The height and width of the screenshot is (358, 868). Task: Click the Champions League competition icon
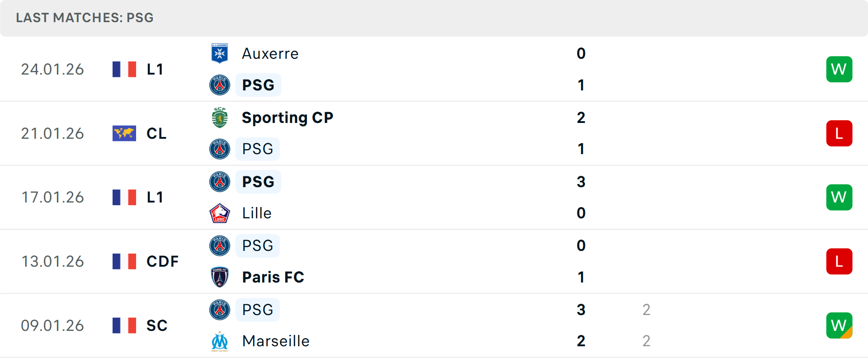click(124, 133)
